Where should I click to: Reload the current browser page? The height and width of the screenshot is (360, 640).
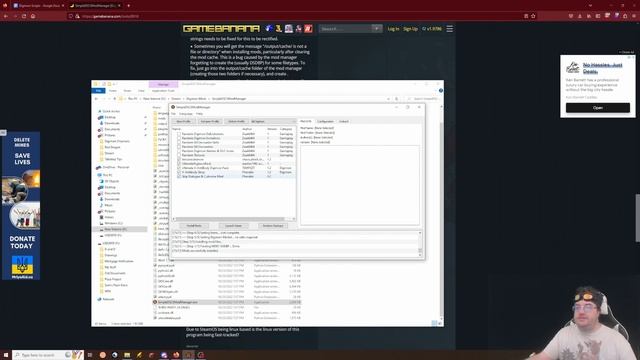24,16
